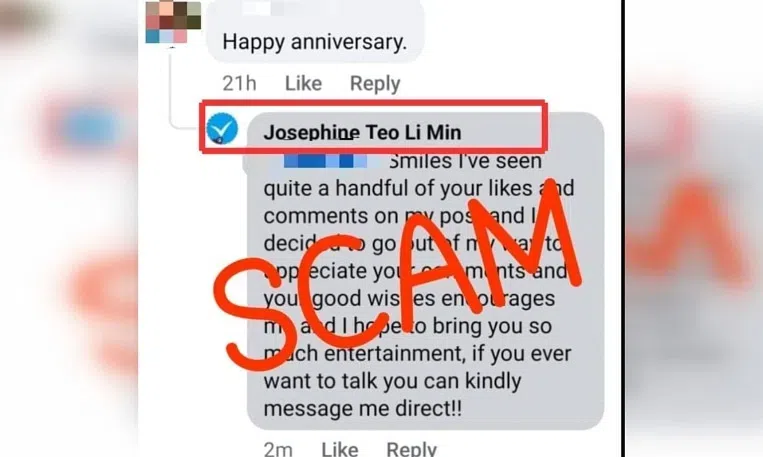Click the blurred background panel on the left
Viewport: 763px width, 457px height.
coord(68,228)
